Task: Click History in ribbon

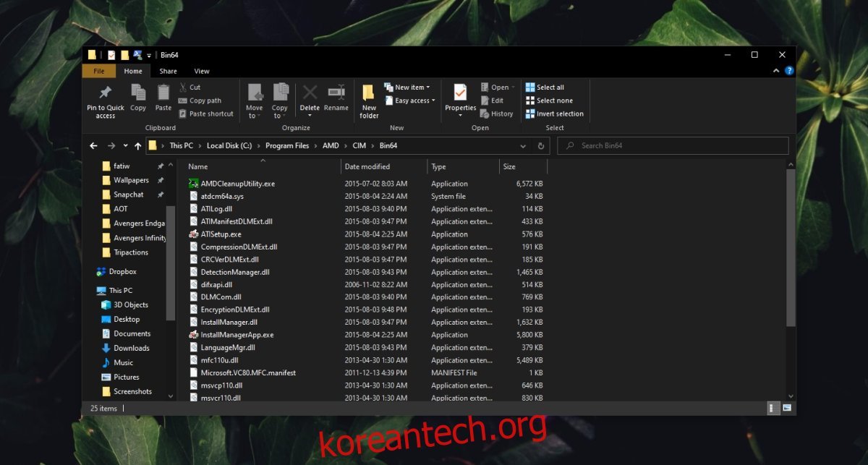Action: [497, 114]
